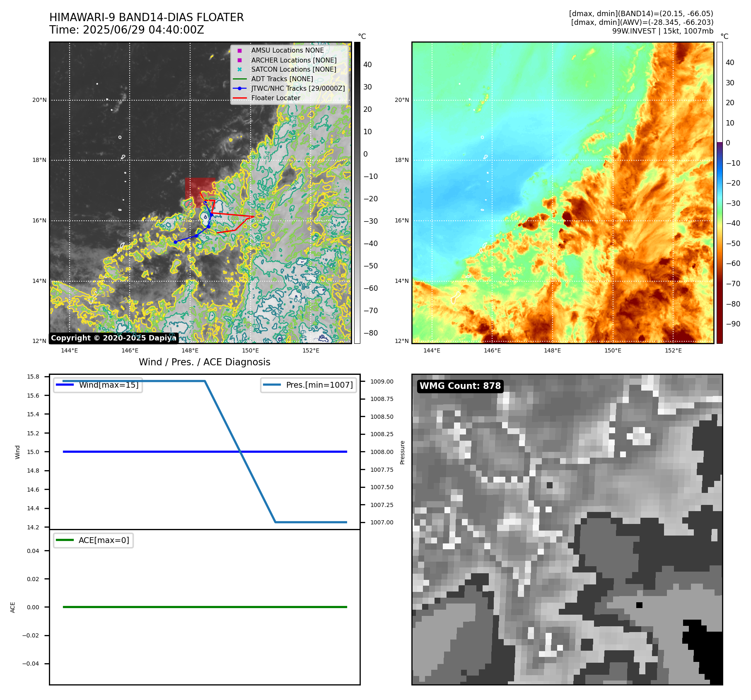751x700 pixels.
Task: Click the grayscale temperature colorbar
Action: click(357, 193)
